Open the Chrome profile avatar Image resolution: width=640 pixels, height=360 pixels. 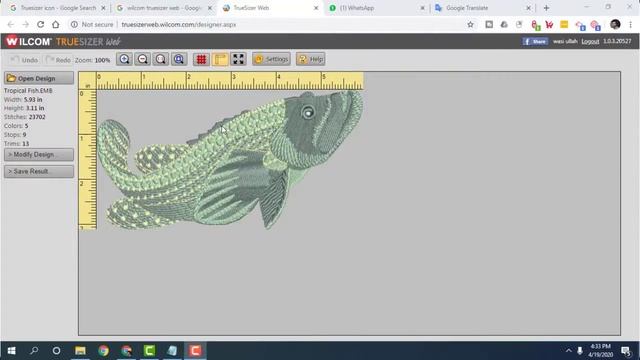(615, 24)
